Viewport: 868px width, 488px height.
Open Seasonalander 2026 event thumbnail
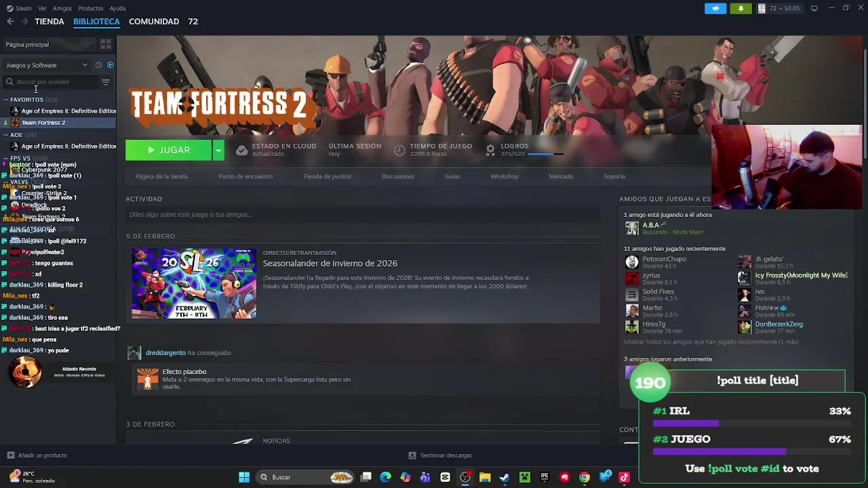click(x=194, y=283)
